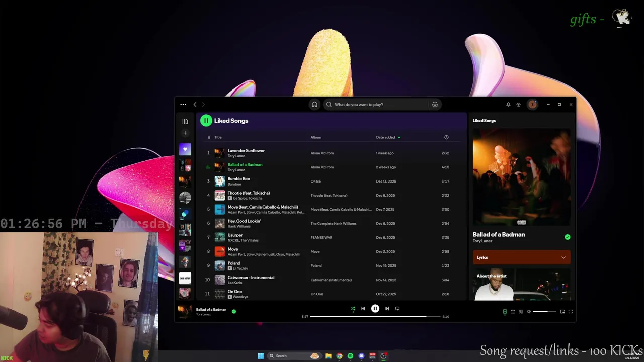Open the Hank Williams artist link
Image resolution: width=644 pixels, height=362 pixels.
pyautogui.click(x=239, y=226)
